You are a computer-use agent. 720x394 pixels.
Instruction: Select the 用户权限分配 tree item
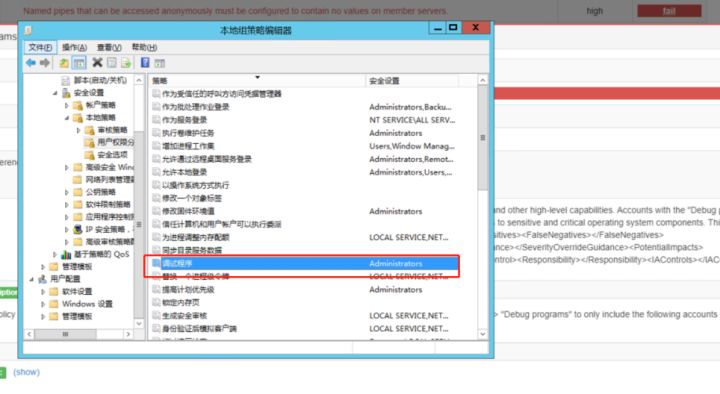[x=115, y=142]
